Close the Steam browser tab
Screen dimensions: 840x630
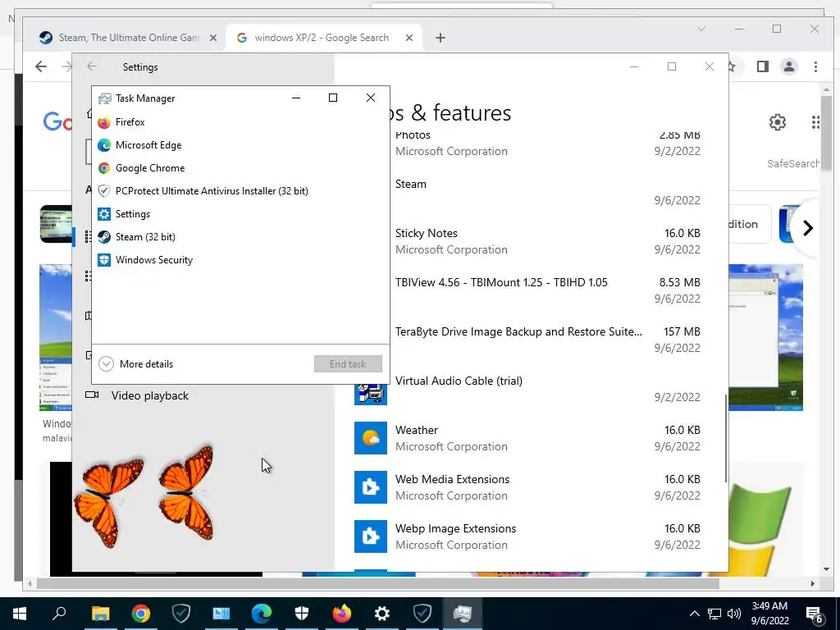213,38
